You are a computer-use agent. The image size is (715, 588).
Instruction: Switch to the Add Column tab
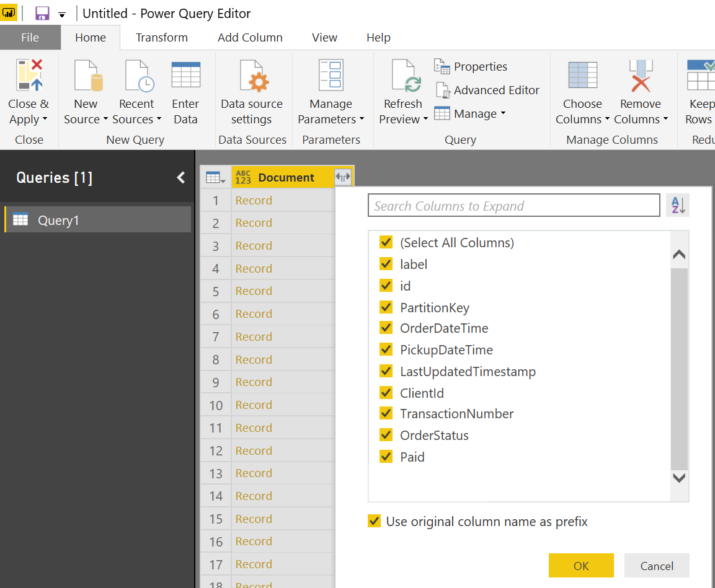(250, 37)
